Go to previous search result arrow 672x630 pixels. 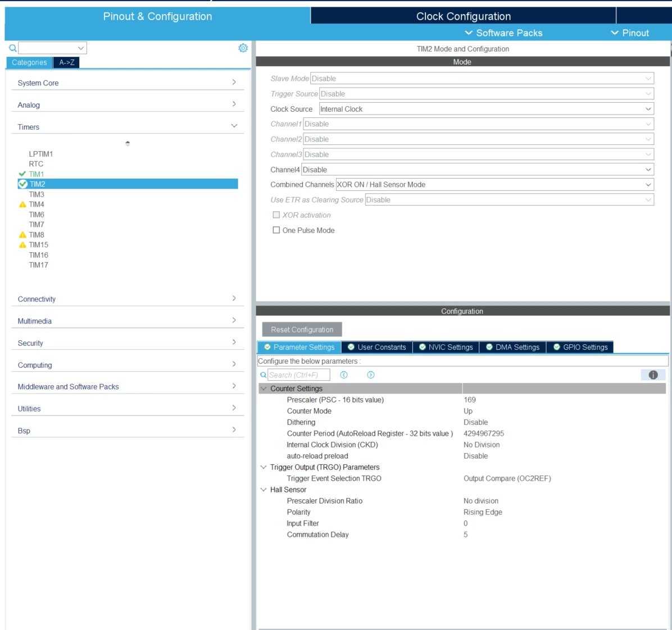click(x=344, y=375)
